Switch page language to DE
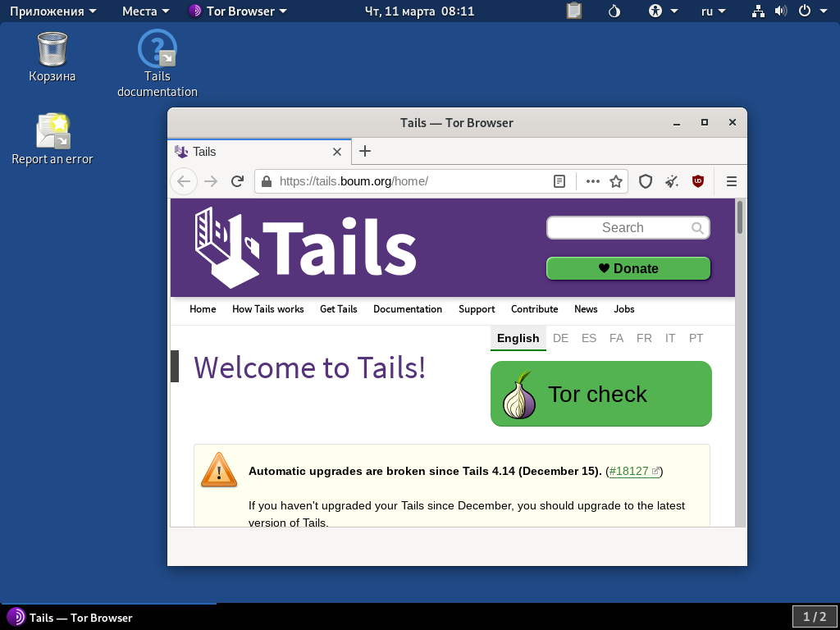This screenshot has width=840, height=630. click(560, 338)
